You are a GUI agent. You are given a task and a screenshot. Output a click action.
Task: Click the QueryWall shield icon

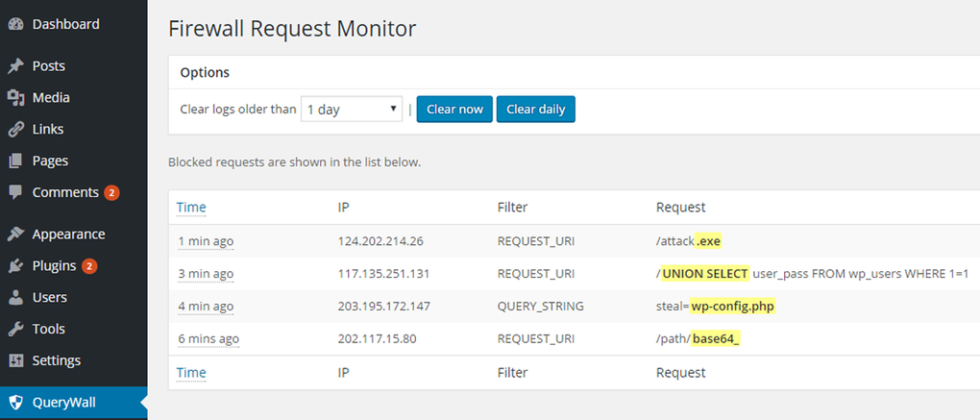click(15, 404)
